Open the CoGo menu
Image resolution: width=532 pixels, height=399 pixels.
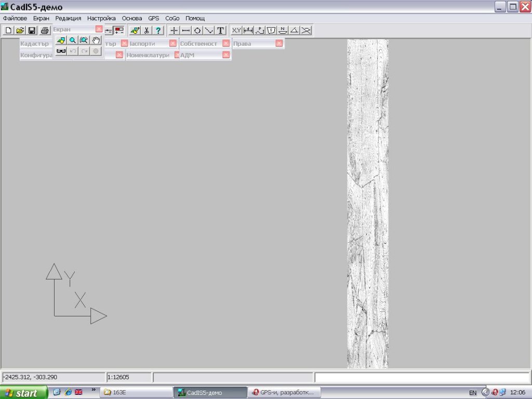[x=172, y=18]
